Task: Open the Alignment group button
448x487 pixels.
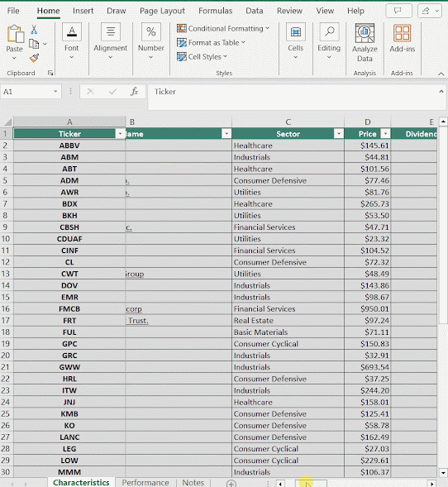Action: coord(111,41)
